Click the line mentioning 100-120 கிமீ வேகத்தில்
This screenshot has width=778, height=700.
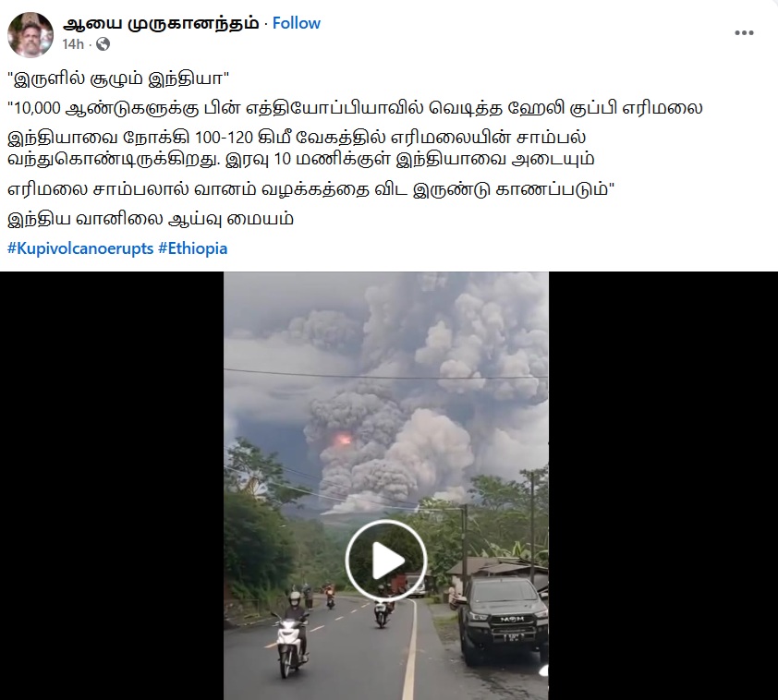[297, 138]
